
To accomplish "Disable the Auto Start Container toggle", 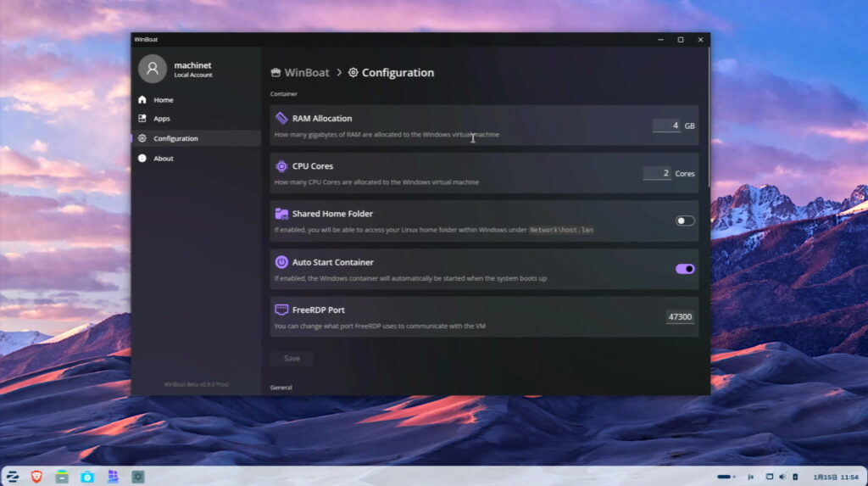I will coord(685,269).
